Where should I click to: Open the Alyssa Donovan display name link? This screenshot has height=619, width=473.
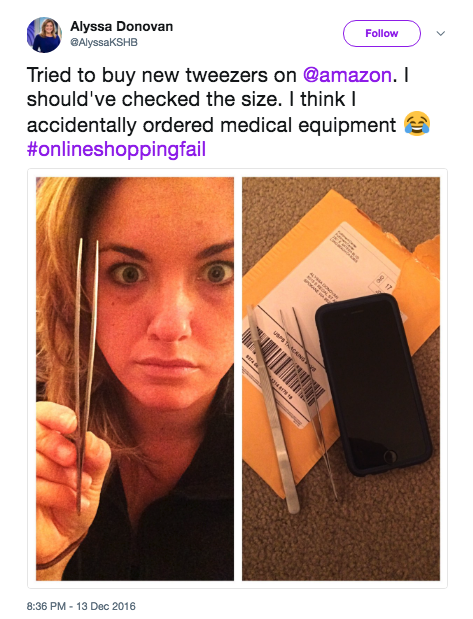click(122, 26)
